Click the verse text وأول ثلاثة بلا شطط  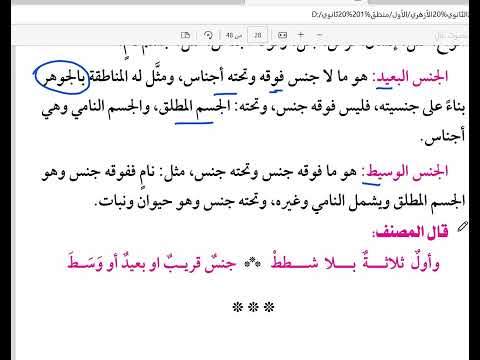tap(355, 263)
